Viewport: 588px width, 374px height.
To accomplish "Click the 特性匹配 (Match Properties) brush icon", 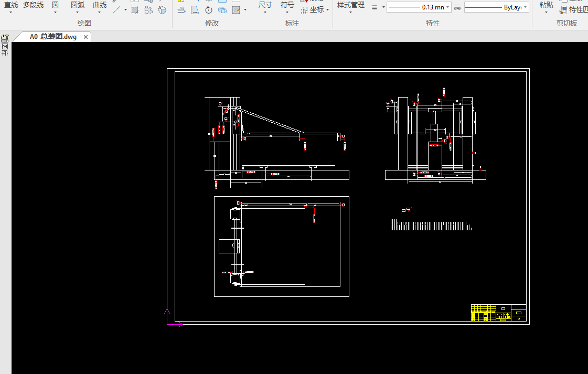I will pyautogui.click(x=563, y=10).
